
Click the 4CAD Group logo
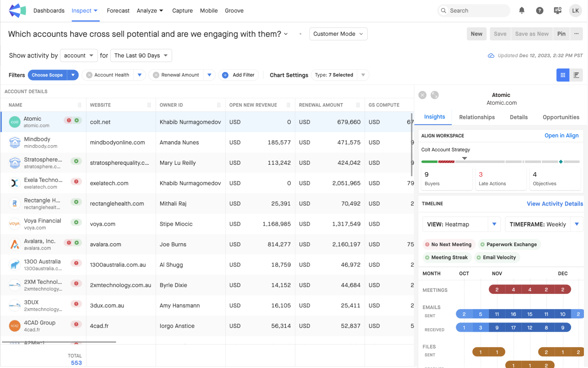pos(15,326)
